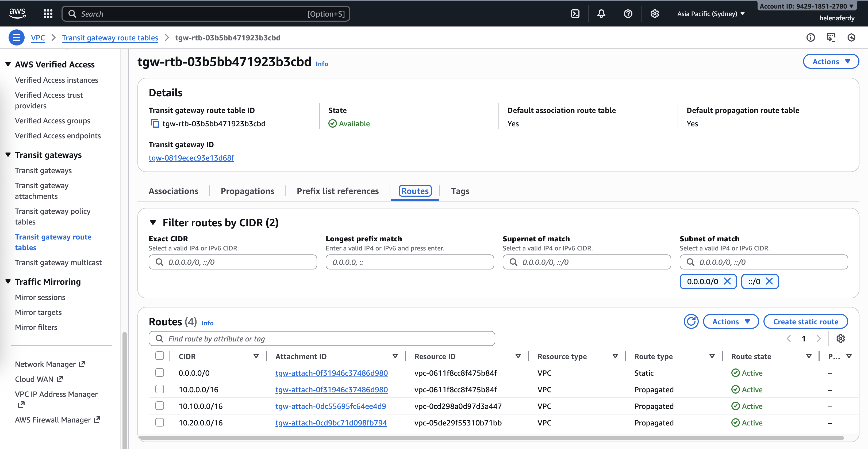Remove the 0.0.0.0/0 filter chip
This screenshot has width=868, height=449.
click(x=728, y=281)
